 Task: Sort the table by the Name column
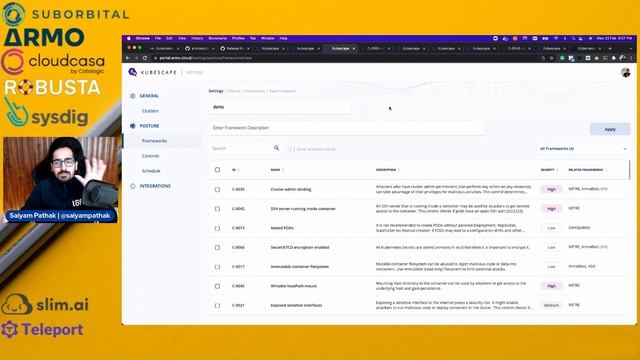point(277,170)
